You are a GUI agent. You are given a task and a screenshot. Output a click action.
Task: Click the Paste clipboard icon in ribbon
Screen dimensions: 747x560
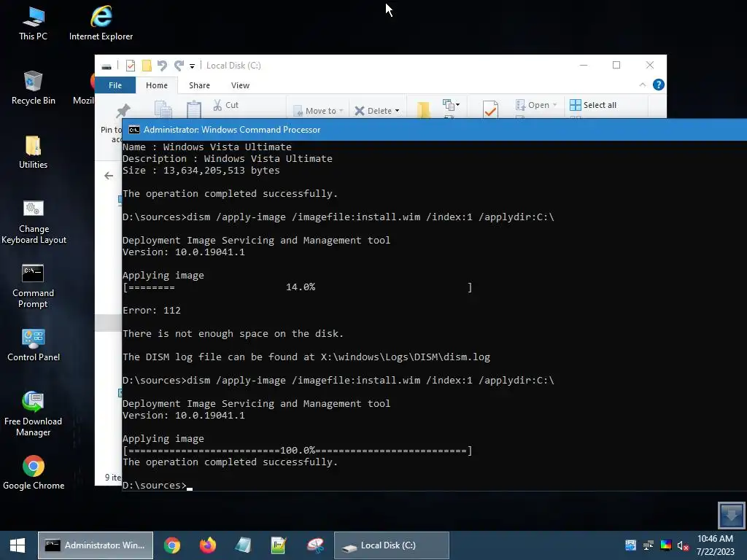[194, 109]
